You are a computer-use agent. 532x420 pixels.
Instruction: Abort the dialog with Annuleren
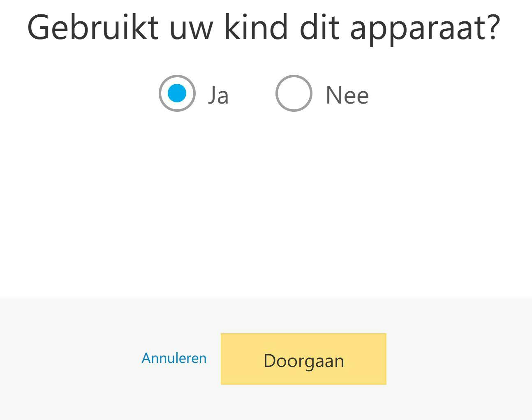coord(174,358)
